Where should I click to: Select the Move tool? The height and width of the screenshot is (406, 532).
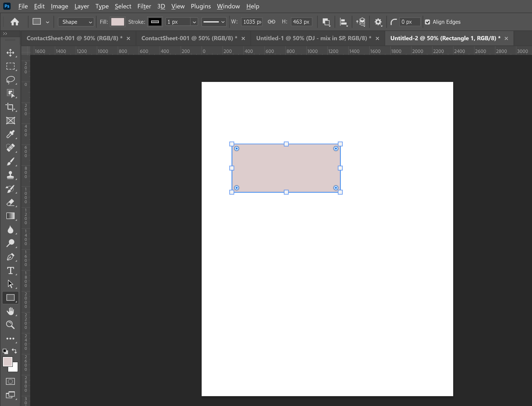pyautogui.click(x=11, y=53)
